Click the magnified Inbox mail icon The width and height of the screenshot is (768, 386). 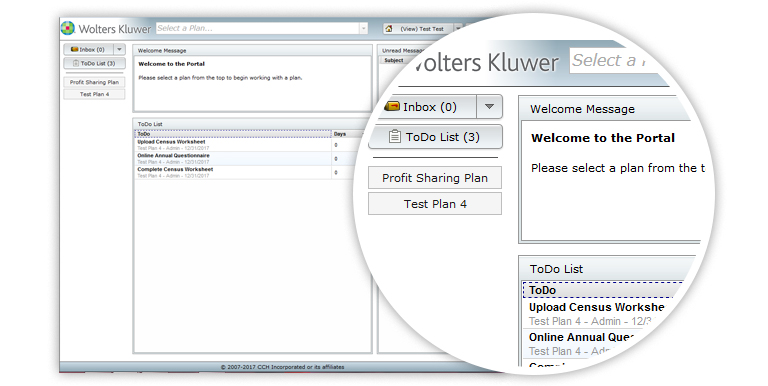[x=392, y=106]
